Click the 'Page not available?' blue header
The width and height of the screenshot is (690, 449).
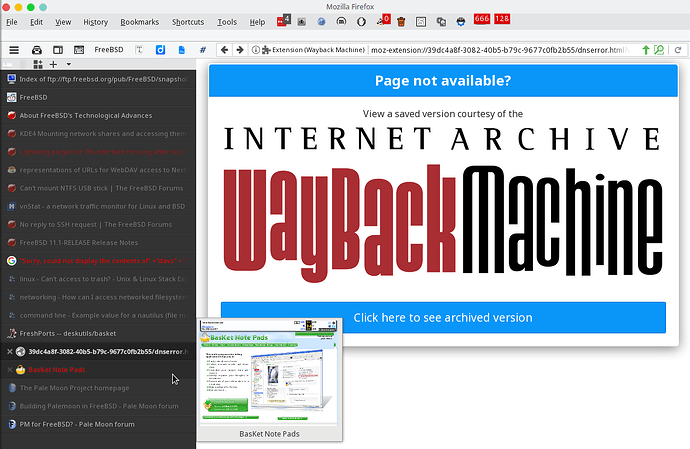(x=443, y=81)
